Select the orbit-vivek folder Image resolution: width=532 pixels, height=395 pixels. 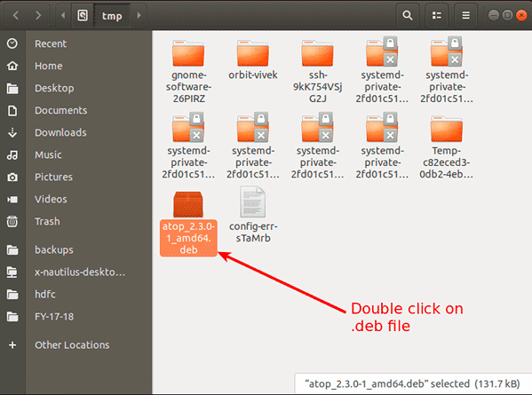pyautogui.click(x=253, y=60)
